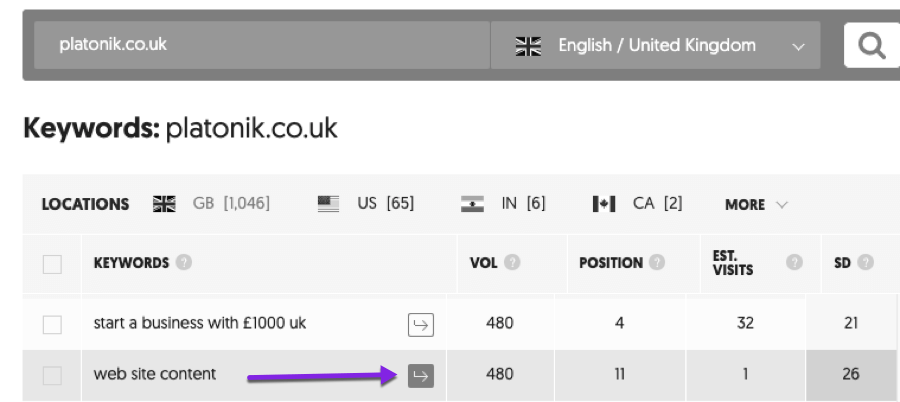Switch to the CA [2] location tab
The image size is (900, 402).
tap(638, 204)
